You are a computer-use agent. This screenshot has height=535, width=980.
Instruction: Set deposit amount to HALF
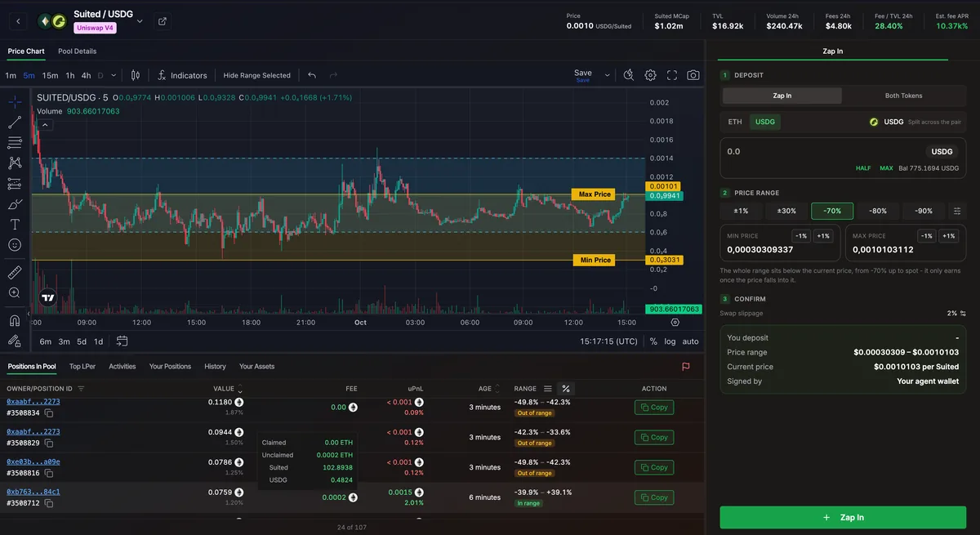(863, 168)
